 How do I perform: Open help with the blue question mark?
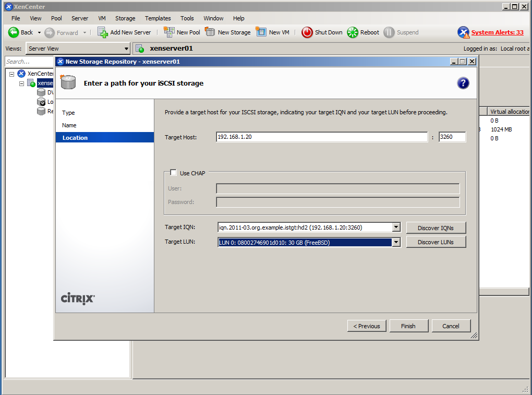[x=463, y=83]
